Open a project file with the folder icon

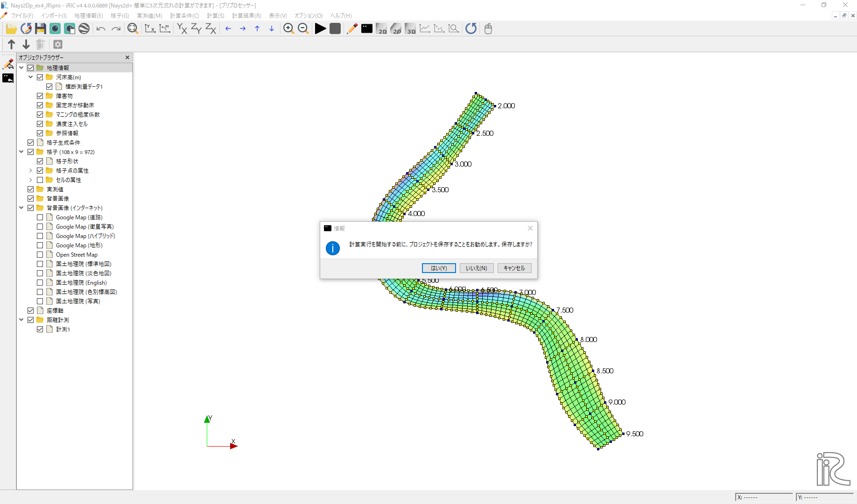[x=11, y=29]
